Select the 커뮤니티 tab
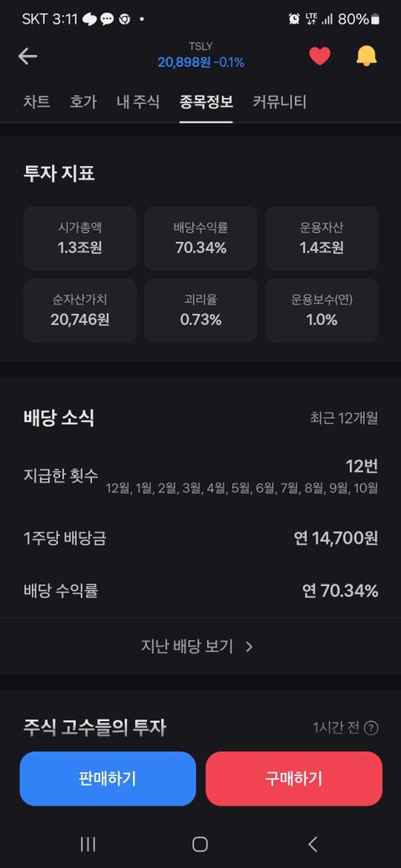 click(280, 102)
